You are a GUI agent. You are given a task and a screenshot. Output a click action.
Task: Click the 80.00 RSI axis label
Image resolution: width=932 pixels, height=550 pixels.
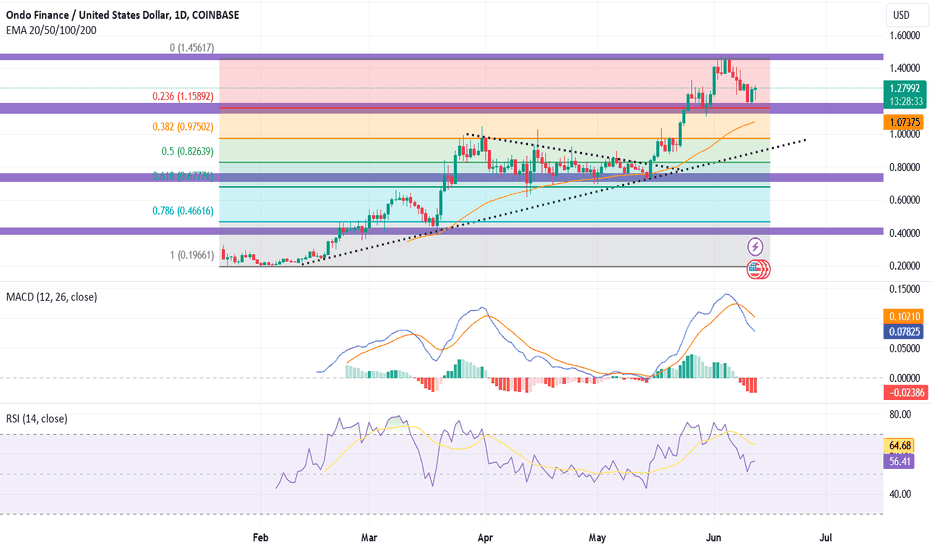tap(900, 414)
